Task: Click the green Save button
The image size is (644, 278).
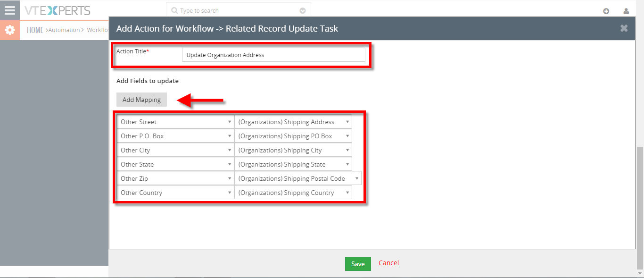Action: tap(358, 264)
